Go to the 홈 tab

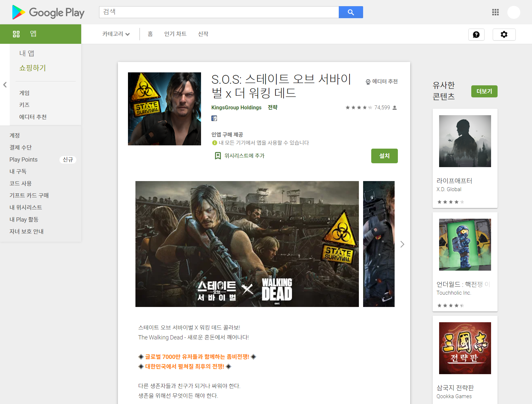coord(150,34)
